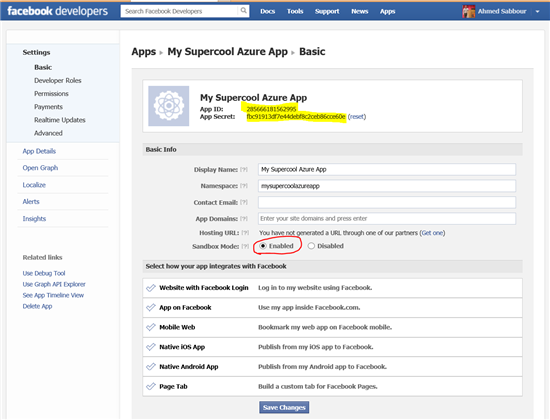Click Ahmed Sabbour user name

tap(502, 12)
